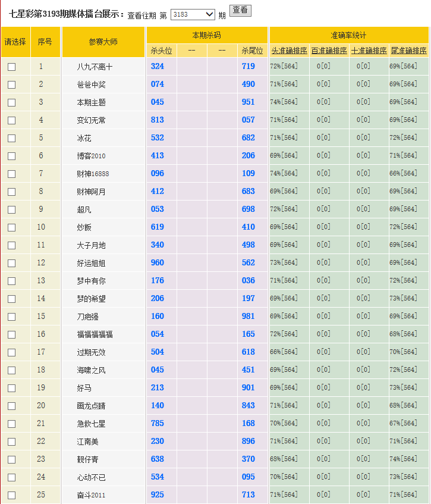Click master name 财神阿月

91,192
